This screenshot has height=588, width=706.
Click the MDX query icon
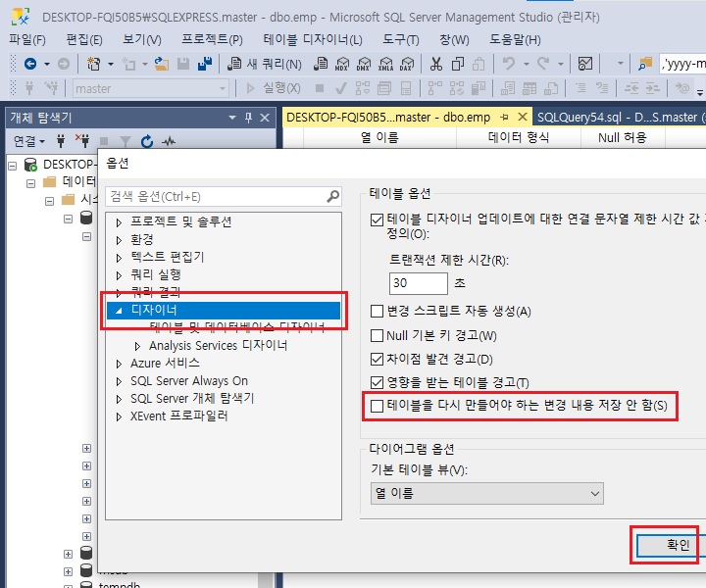342,64
